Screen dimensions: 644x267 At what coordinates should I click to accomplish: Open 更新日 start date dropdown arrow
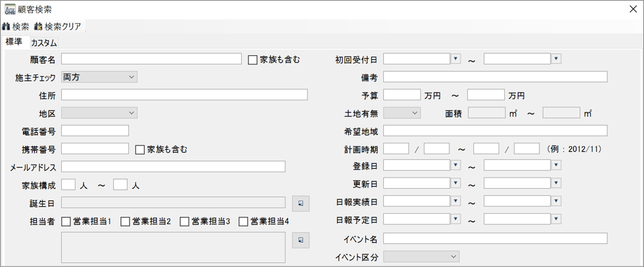pyautogui.click(x=456, y=183)
